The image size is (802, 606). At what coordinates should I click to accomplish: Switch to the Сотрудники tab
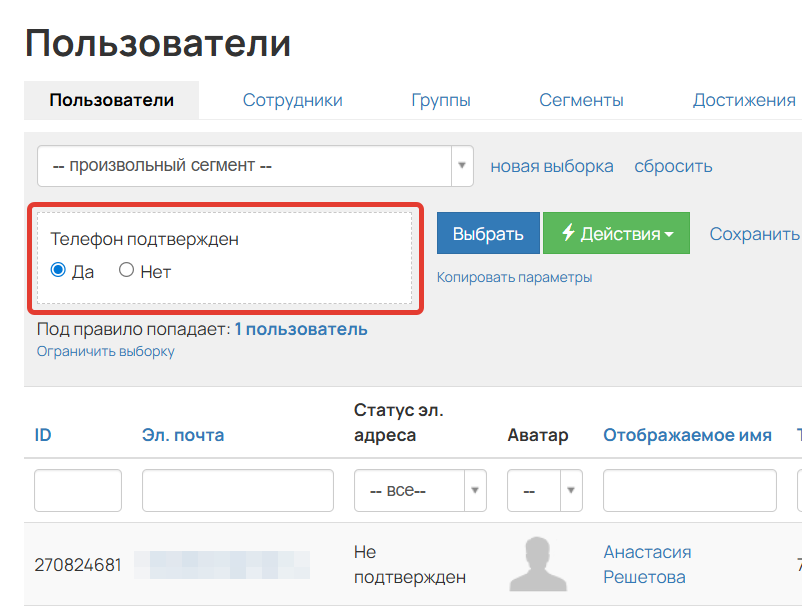(x=291, y=99)
